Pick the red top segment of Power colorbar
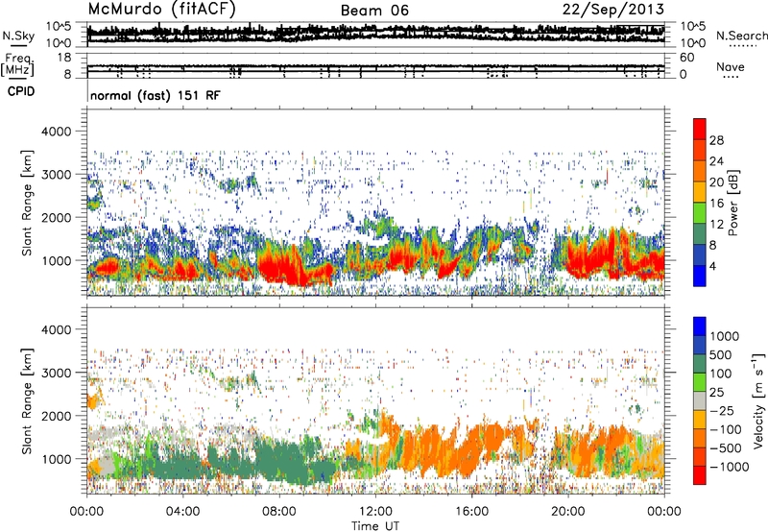This screenshot has height=532, width=768. point(700,129)
